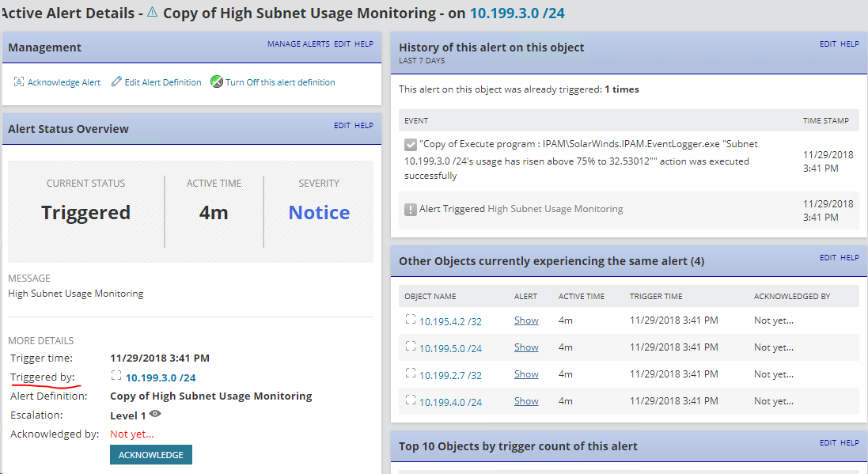This screenshot has height=474, width=868.
Task: Click High Subnet Usage Monitoring message text
Action: tap(76, 294)
